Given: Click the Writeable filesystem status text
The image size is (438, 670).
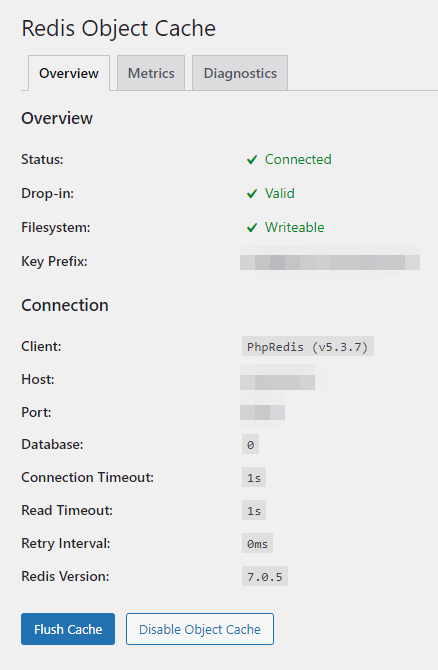Looking at the screenshot, I should tap(294, 227).
